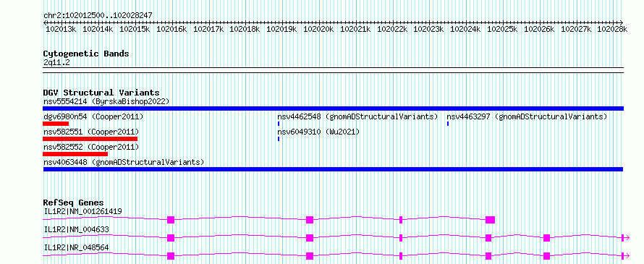Image resolution: width=644 pixels, height=264 pixels.
Task: Open the nsv4063448 (gnomADStructuralVariants) label
Action: point(124,162)
